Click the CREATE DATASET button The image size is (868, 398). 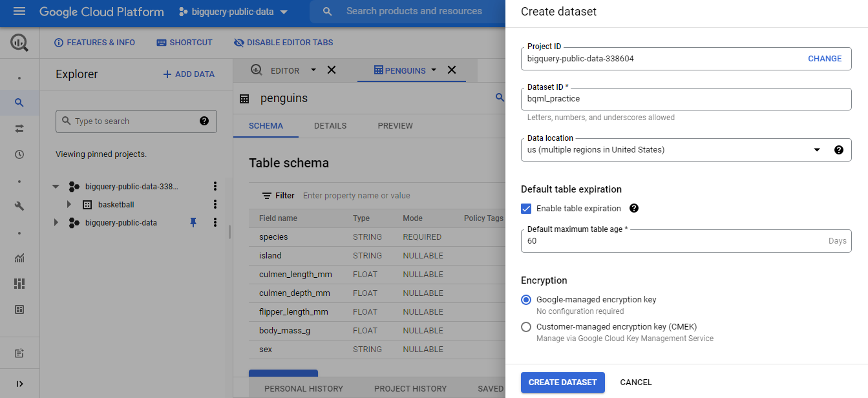coord(563,382)
